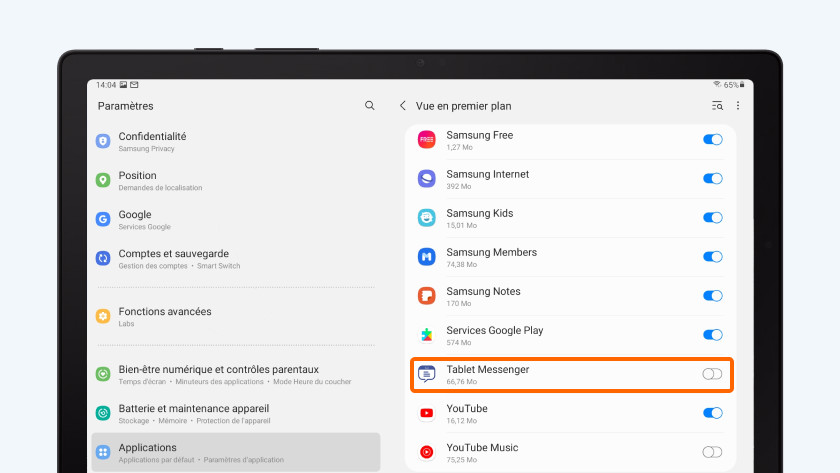Click the Position location pin icon
This screenshot has height=473, width=840.
click(103, 180)
